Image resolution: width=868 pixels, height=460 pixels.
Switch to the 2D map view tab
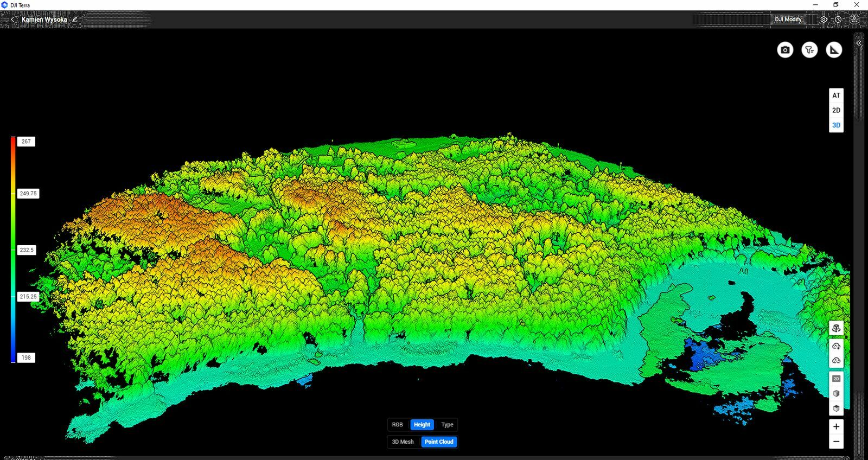pyautogui.click(x=836, y=110)
